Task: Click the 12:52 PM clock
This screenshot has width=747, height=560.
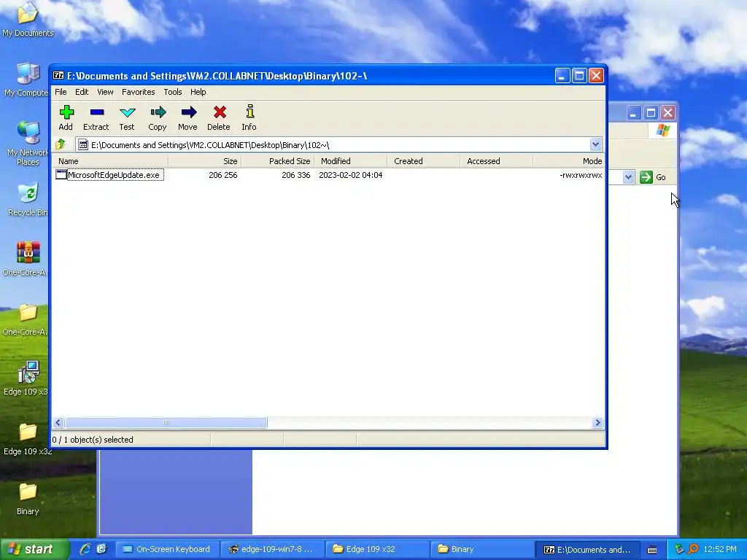Action: tap(720, 549)
